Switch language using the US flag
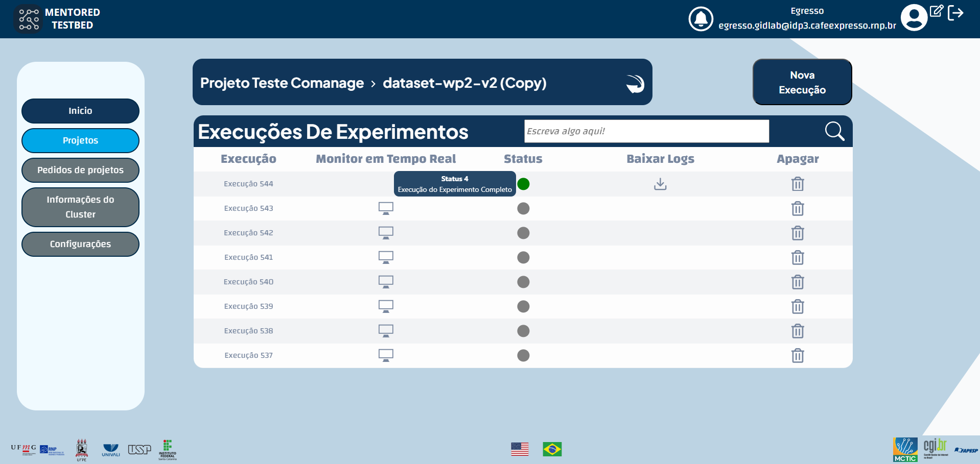Screen dimensions: 980x464 pyautogui.click(x=520, y=449)
